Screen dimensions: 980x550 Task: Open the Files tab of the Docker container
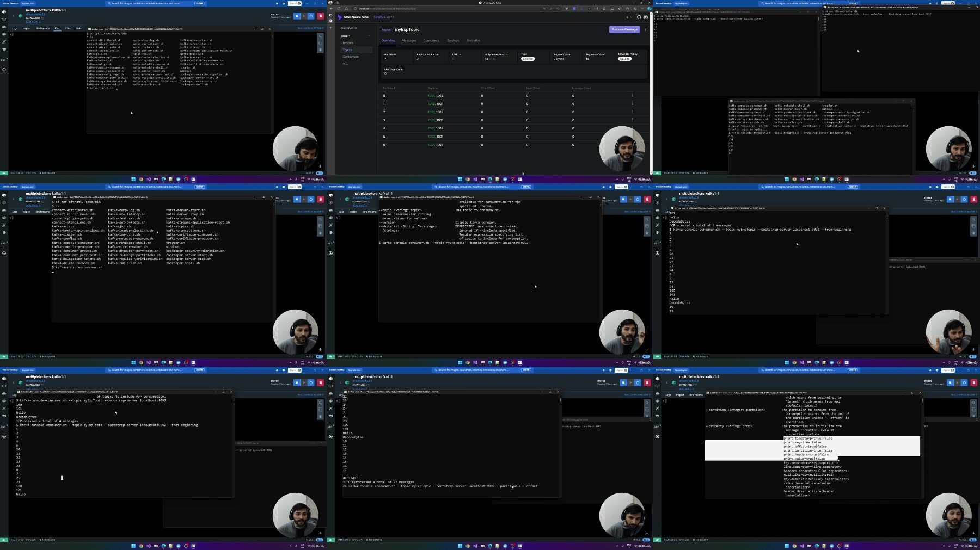pos(68,28)
